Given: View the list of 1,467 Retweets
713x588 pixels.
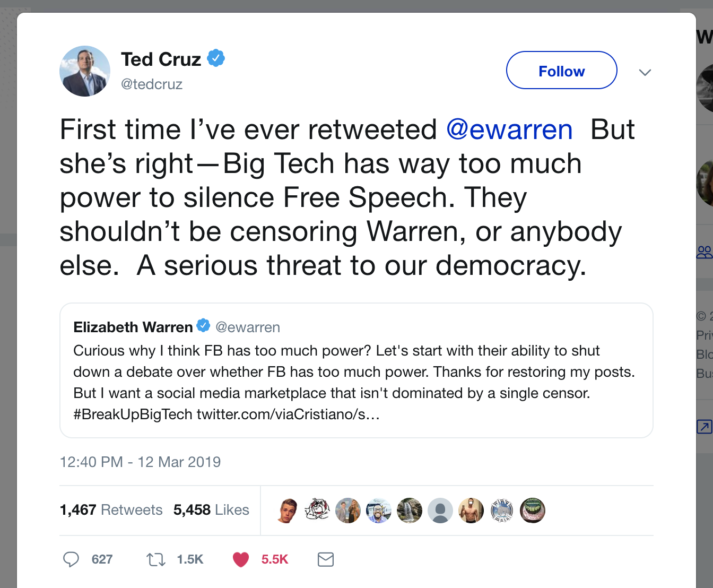Looking at the screenshot, I should click(x=111, y=510).
